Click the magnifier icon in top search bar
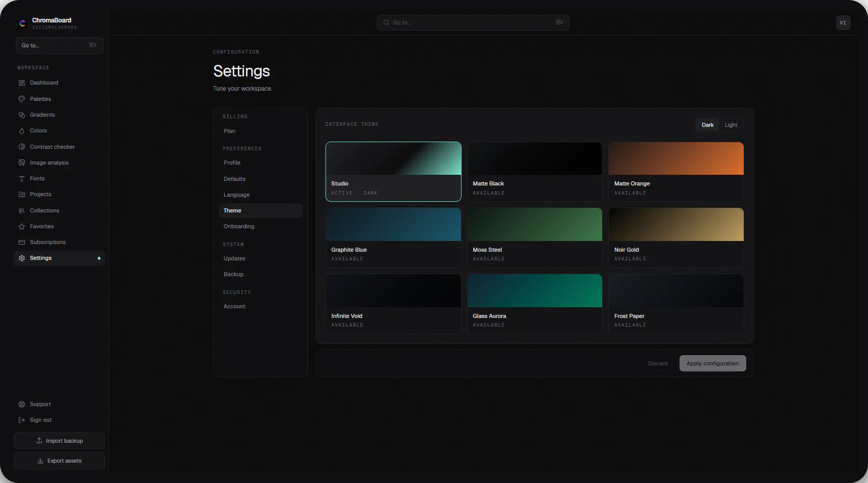The image size is (868, 483). coord(386,22)
